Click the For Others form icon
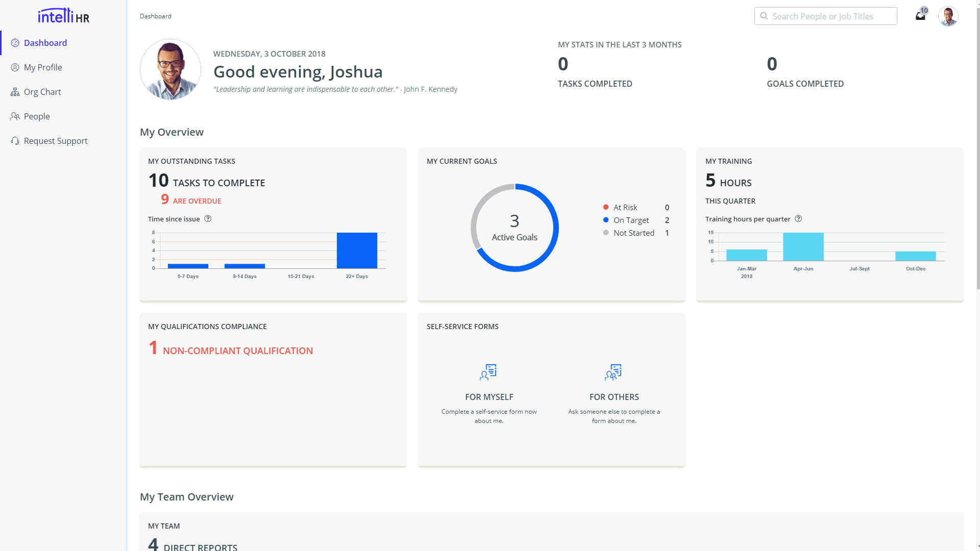This screenshot has height=551, width=980. (614, 372)
